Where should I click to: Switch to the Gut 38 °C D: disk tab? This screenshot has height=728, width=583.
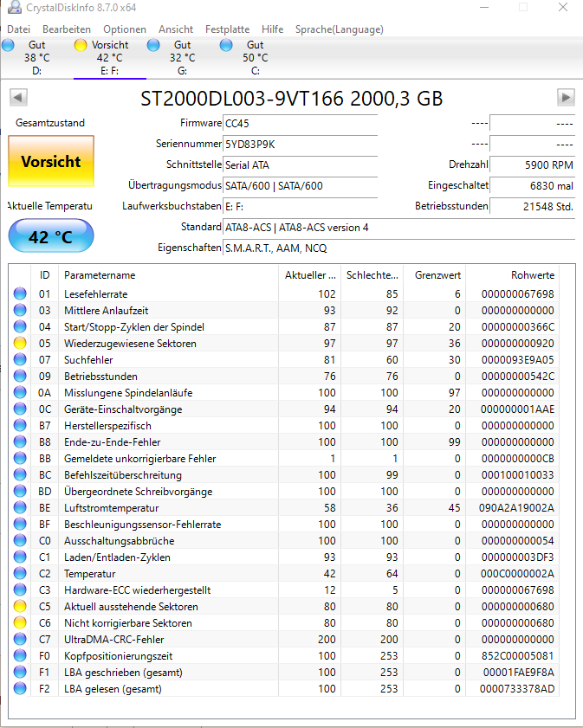point(36,58)
